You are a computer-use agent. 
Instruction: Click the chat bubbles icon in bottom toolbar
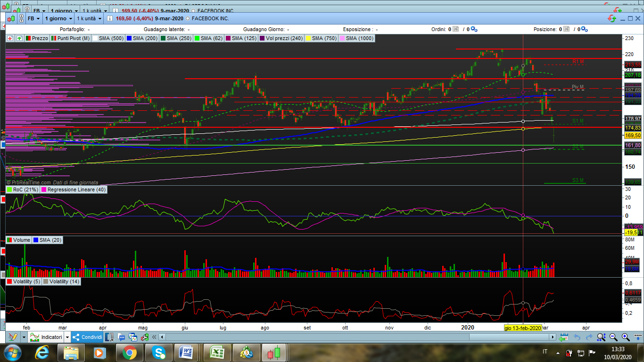(122, 337)
